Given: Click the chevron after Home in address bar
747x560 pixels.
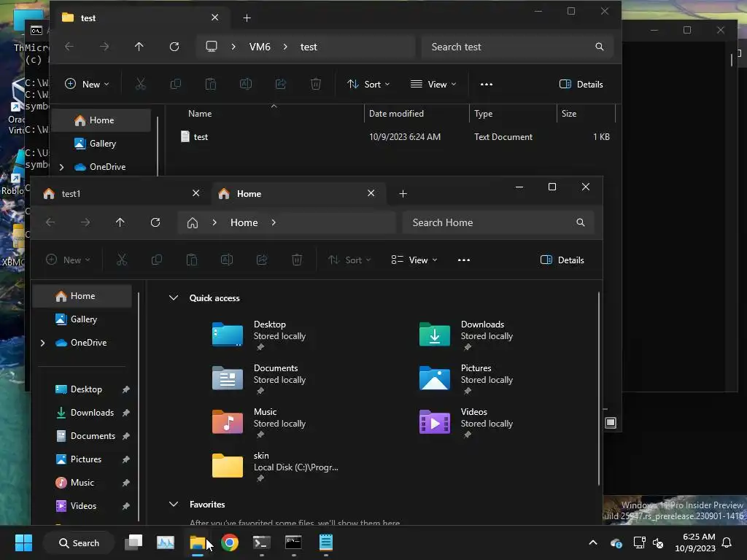Looking at the screenshot, I should point(274,222).
